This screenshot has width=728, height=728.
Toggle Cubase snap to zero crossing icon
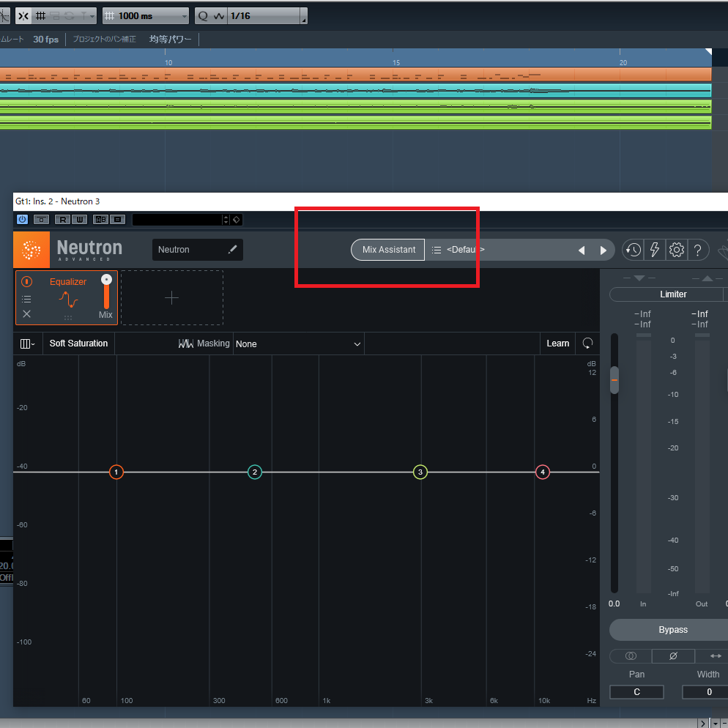[x=23, y=16]
